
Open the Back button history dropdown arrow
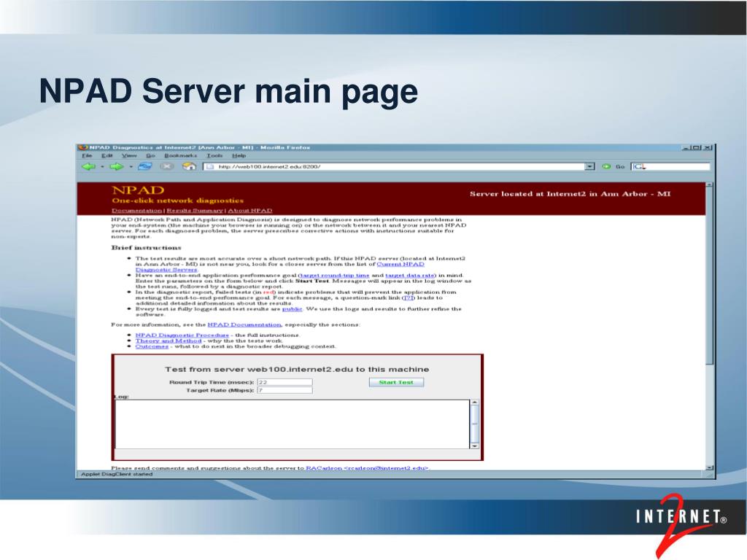(x=102, y=167)
